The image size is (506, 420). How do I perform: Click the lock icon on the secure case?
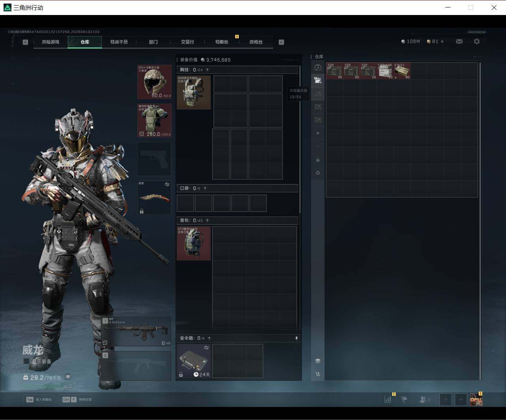click(x=181, y=375)
